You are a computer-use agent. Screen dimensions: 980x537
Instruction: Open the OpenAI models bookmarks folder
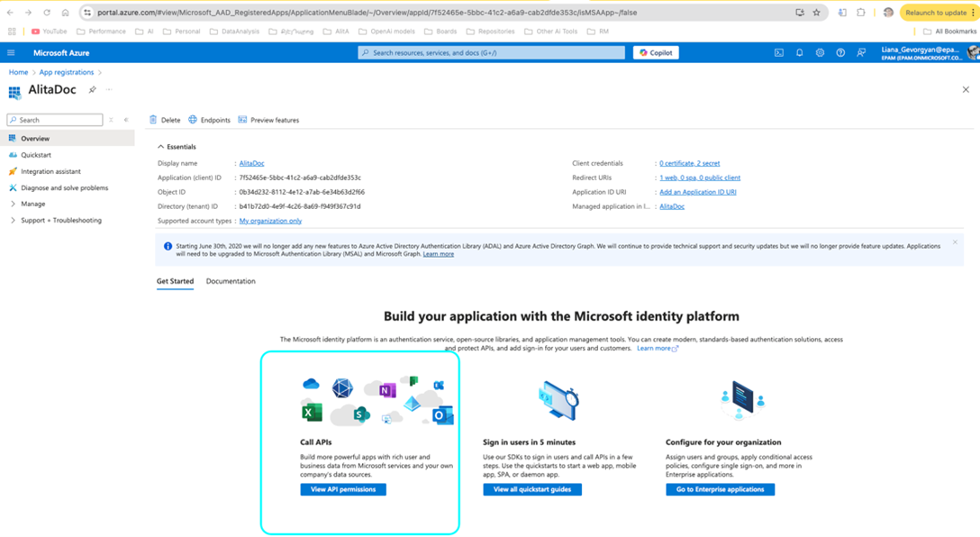(386, 32)
